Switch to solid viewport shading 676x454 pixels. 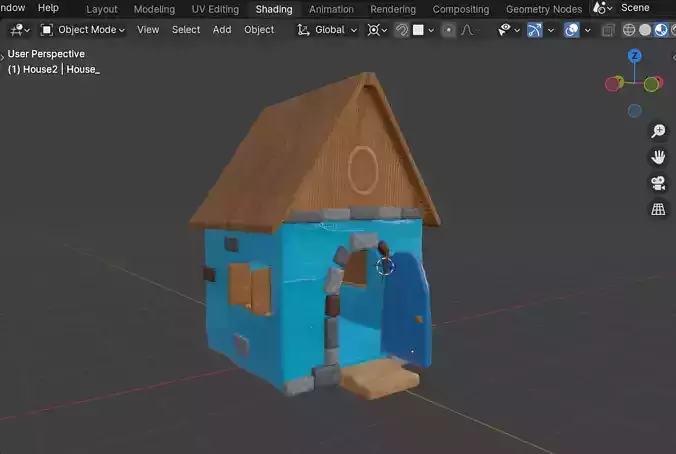tap(645, 30)
